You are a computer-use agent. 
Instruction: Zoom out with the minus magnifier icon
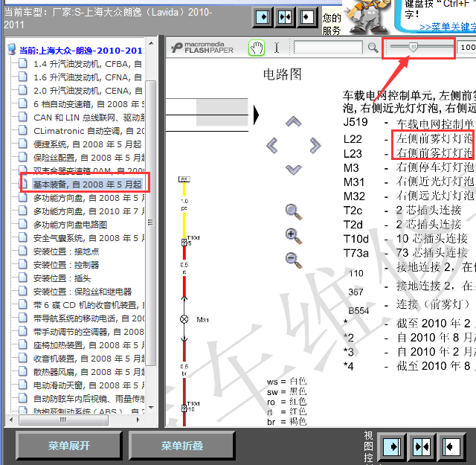tap(294, 260)
